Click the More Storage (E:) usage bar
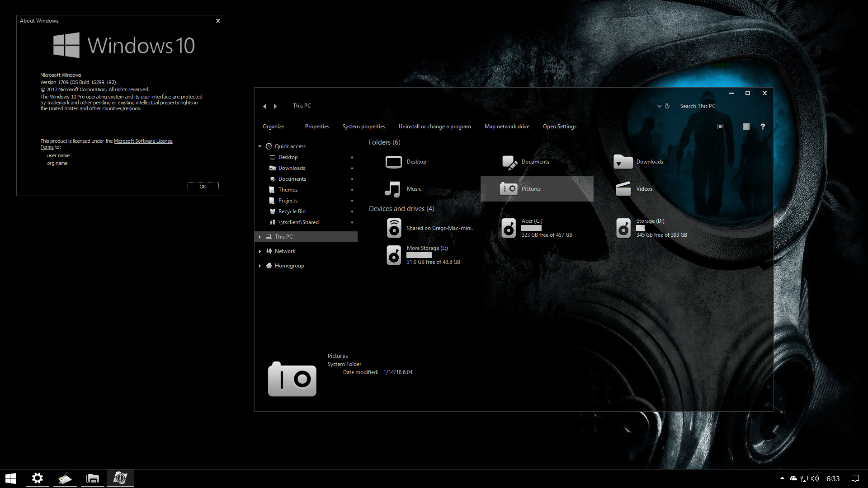The height and width of the screenshot is (488, 868). tap(419, 255)
